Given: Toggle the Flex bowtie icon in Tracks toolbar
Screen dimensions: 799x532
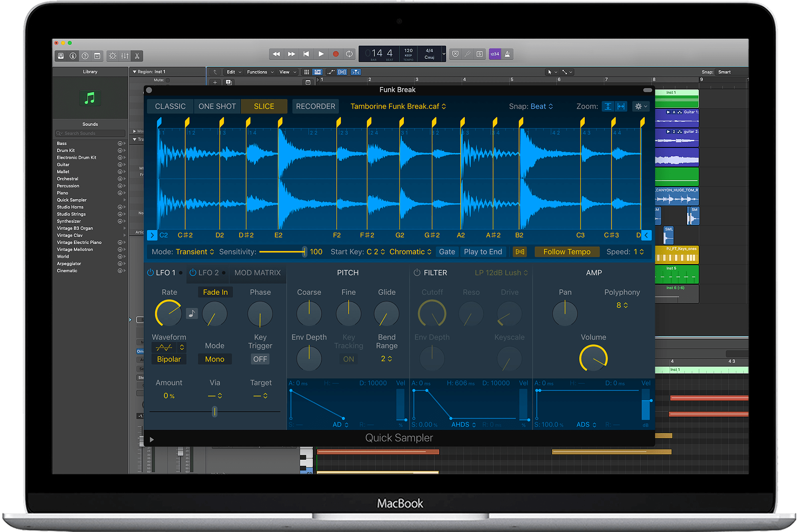Looking at the screenshot, I should pyautogui.click(x=342, y=72).
